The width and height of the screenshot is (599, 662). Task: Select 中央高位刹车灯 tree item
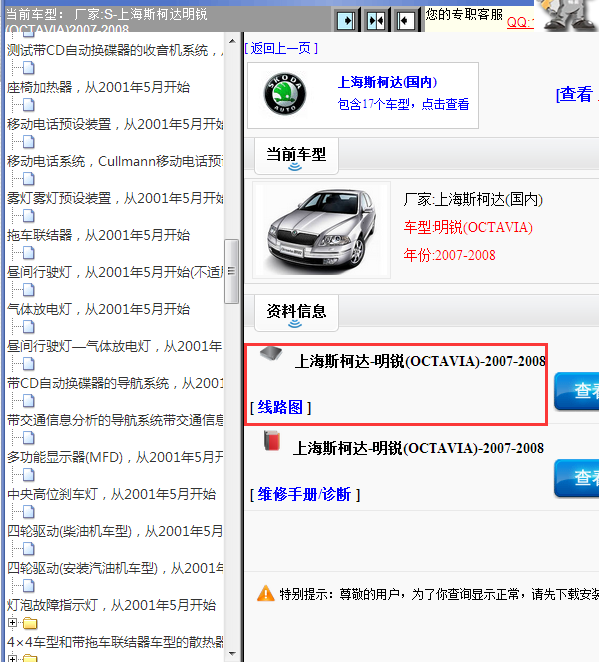111,494
